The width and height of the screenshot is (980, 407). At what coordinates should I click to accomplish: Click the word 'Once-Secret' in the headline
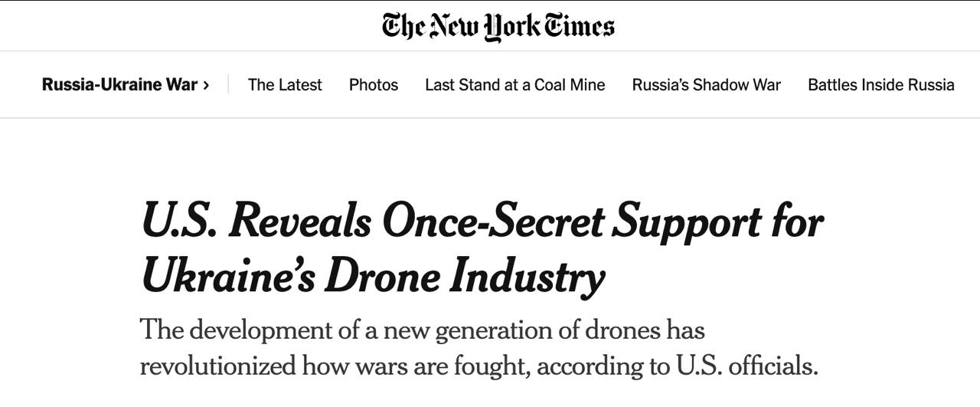[x=492, y=222]
